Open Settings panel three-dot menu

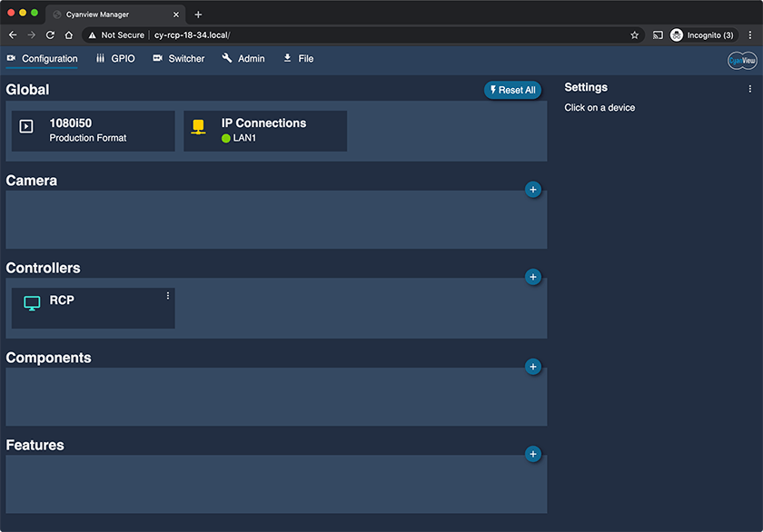pos(750,88)
